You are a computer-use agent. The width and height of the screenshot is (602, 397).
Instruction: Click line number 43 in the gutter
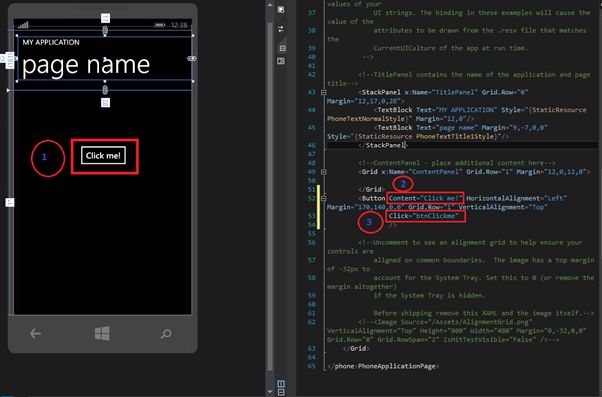coord(311,92)
